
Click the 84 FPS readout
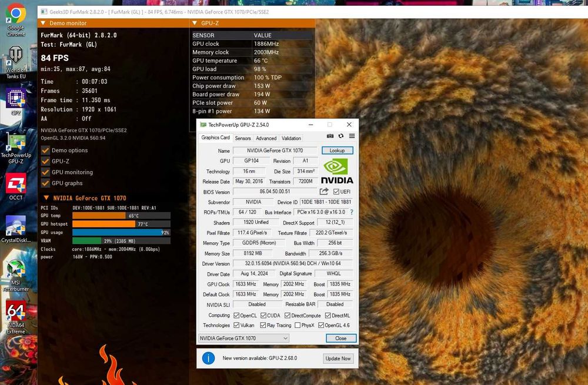pos(55,58)
